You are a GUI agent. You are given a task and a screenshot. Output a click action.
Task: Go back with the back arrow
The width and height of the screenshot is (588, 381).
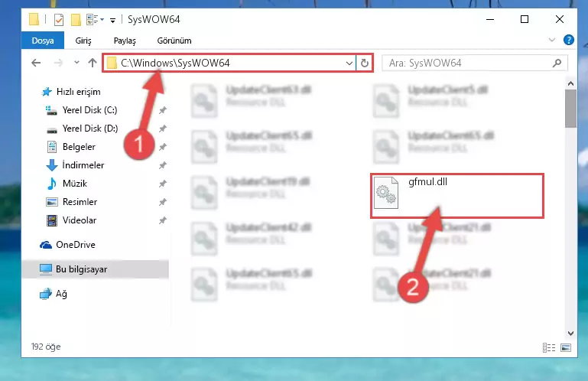pyautogui.click(x=36, y=63)
